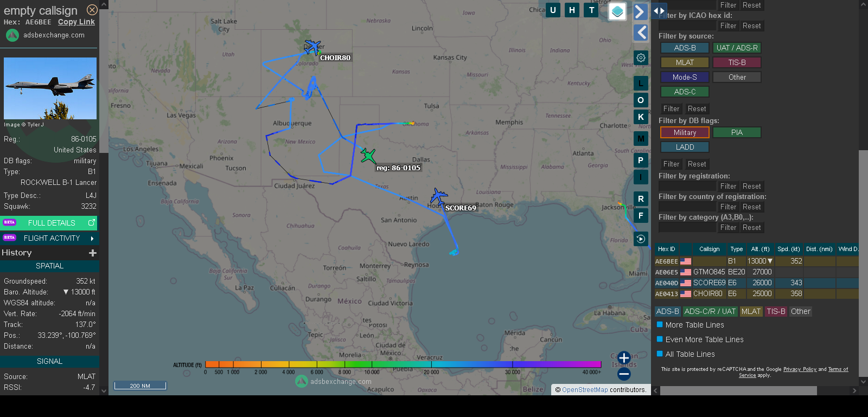The width and height of the screenshot is (868, 417).
Task: Toggle the UAT / ADS-R source filter
Action: click(x=737, y=48)
